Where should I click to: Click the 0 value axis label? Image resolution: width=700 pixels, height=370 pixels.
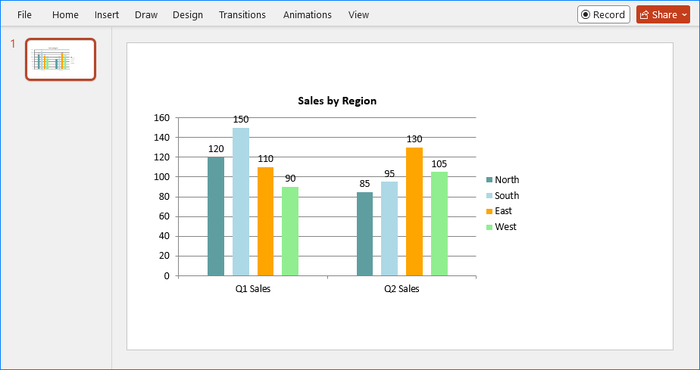(167, 276)
